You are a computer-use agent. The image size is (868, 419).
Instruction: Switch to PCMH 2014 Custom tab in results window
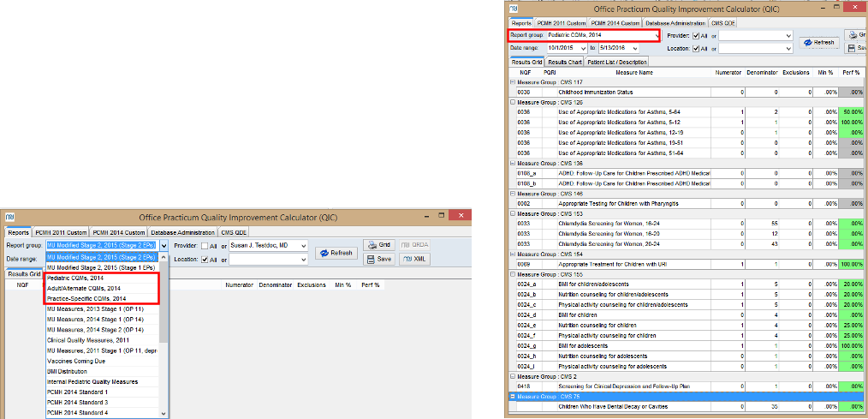pos(615,23)
